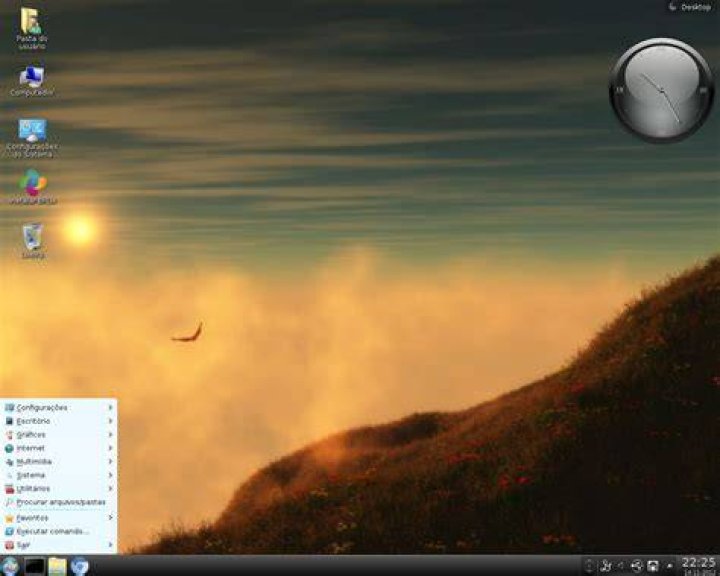The width and height of the screenshot is (720, 576).
Task: Click the application launcher button in taskbar
Action: pyautogui.click(x=9, y=566)
